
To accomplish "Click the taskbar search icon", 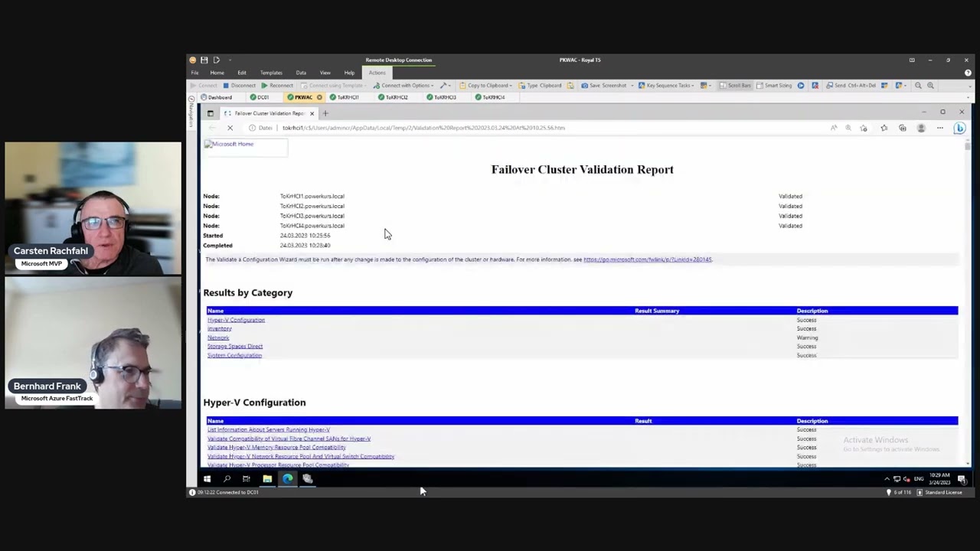I will [x=227, y=479].
